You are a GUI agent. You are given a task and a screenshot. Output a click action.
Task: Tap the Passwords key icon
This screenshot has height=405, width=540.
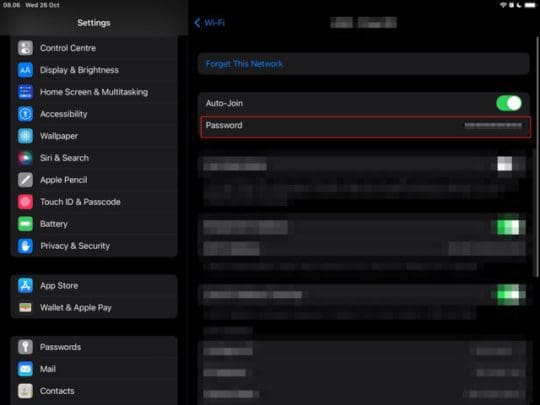25,347
